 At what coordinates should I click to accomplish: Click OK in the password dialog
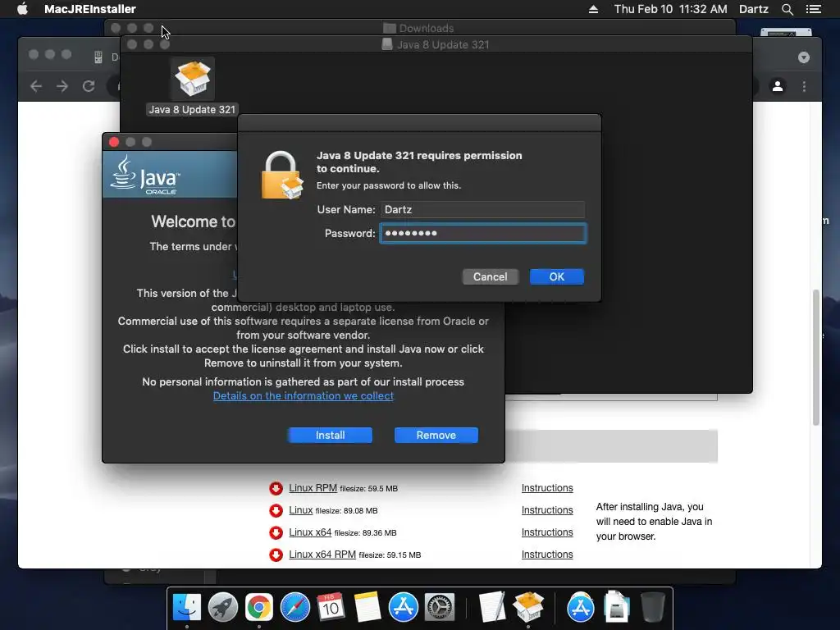(x=557, y=276)
